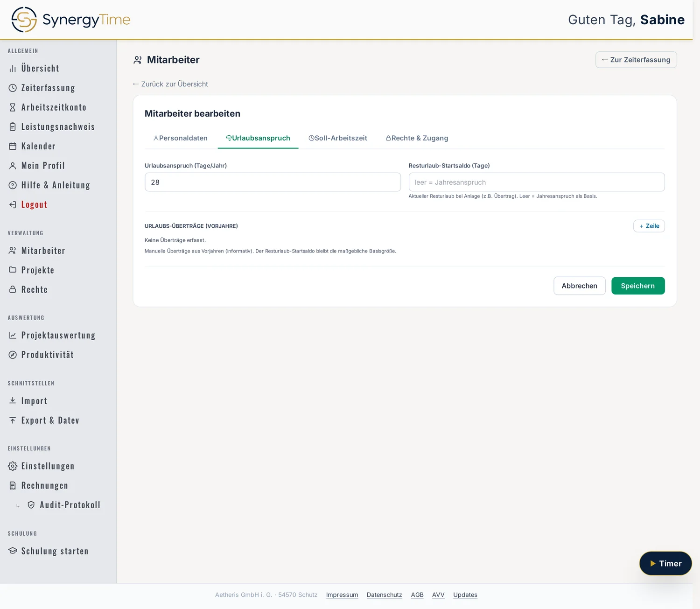Click the Logout icon
The image size is (700, 609).
tap(13, 204)
